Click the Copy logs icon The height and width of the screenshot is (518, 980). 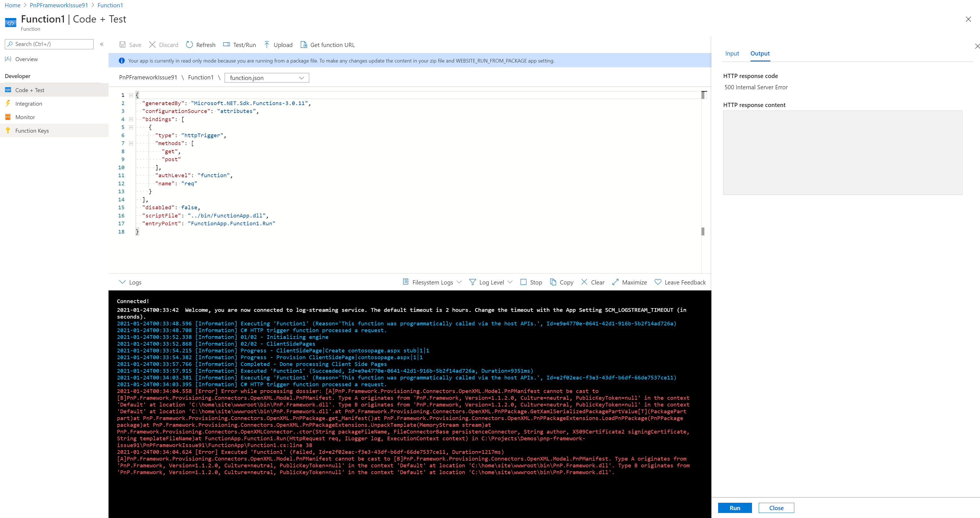click(553, 282)
